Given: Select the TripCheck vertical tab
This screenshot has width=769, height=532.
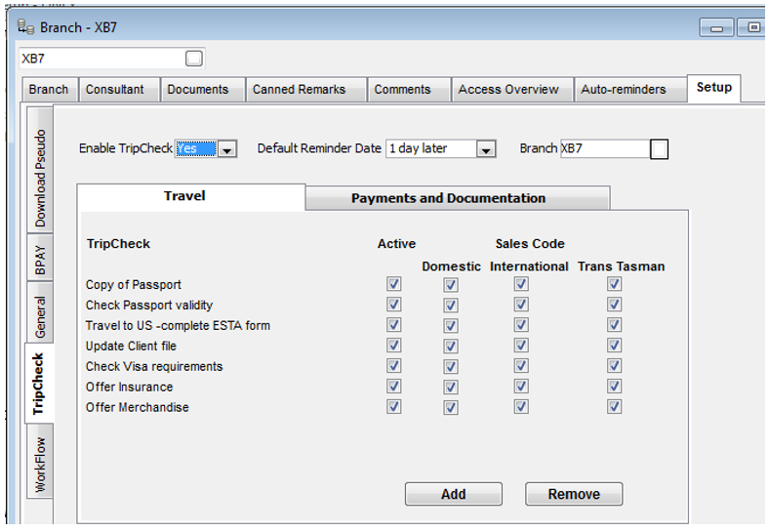Looking at the screenshot, I should [39, 384].
